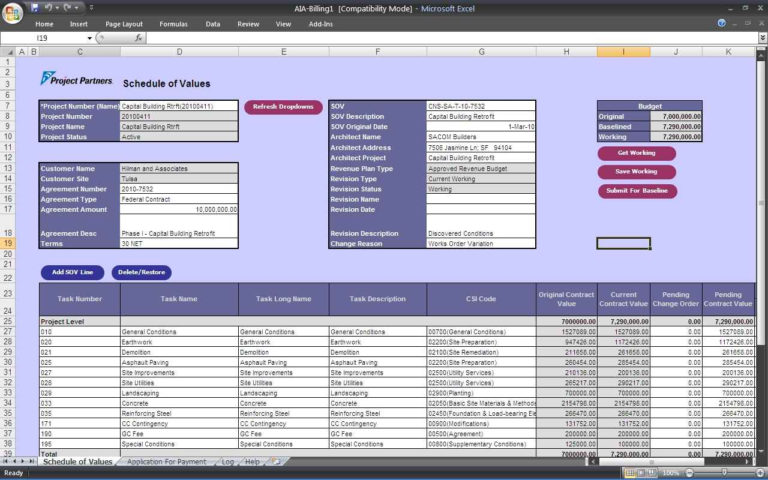The image size is (768, 480).
Task: Select the Agreement Amount value cell
Action: [x=179, y=210]
